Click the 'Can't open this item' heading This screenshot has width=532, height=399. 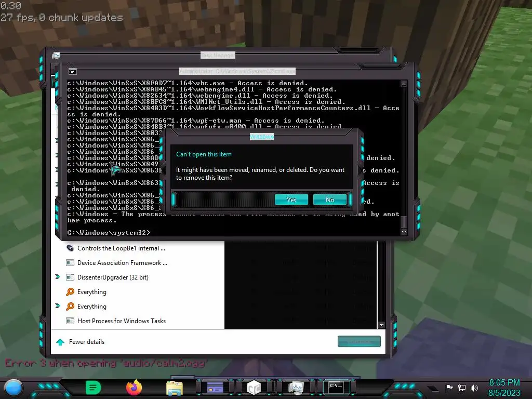click(204, 154)
